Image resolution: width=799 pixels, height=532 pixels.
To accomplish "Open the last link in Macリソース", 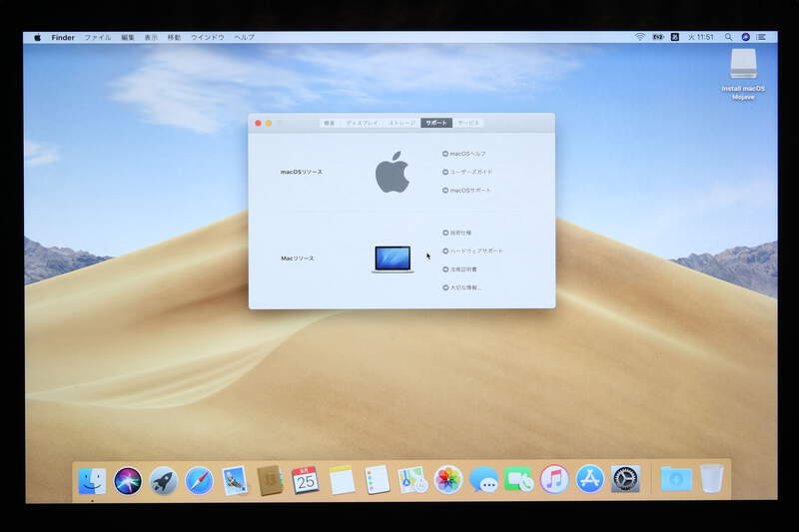I will point(461,287).
